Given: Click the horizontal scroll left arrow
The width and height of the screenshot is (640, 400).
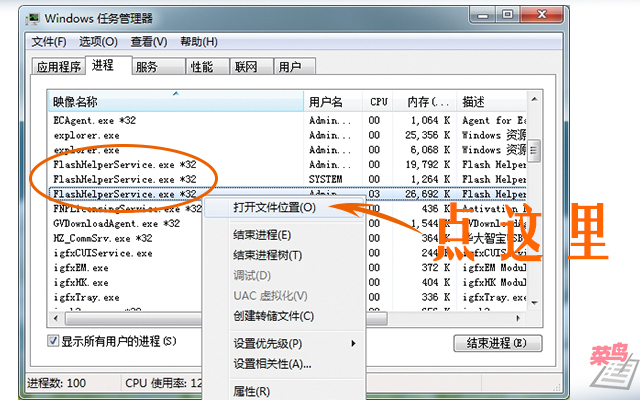Looking at the screenshot, I should coord(56,318).
